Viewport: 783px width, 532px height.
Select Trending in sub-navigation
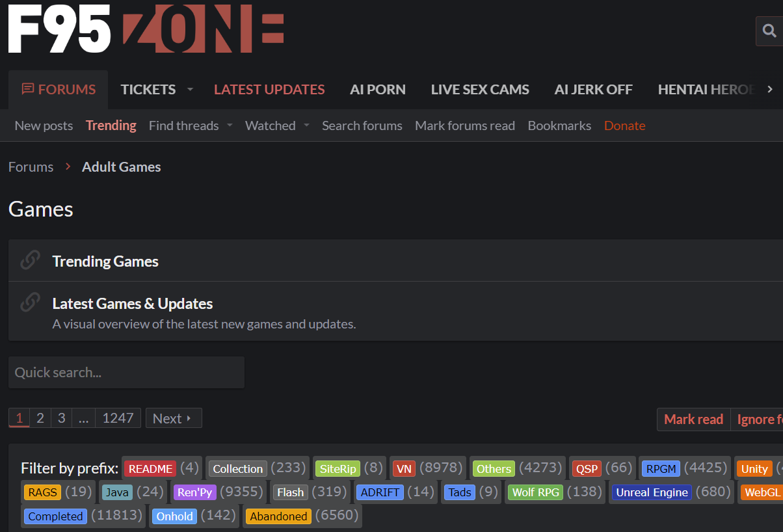(111, 126)
